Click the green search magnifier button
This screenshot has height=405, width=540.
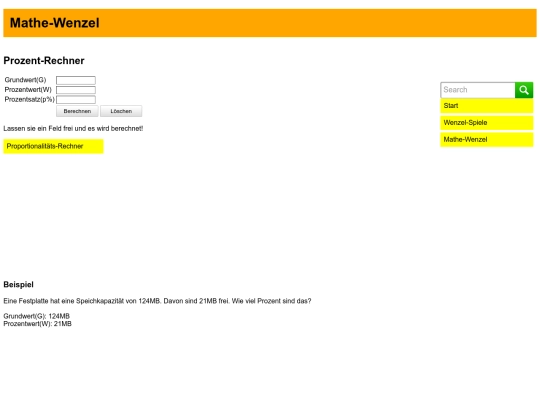tap(524, 90)
